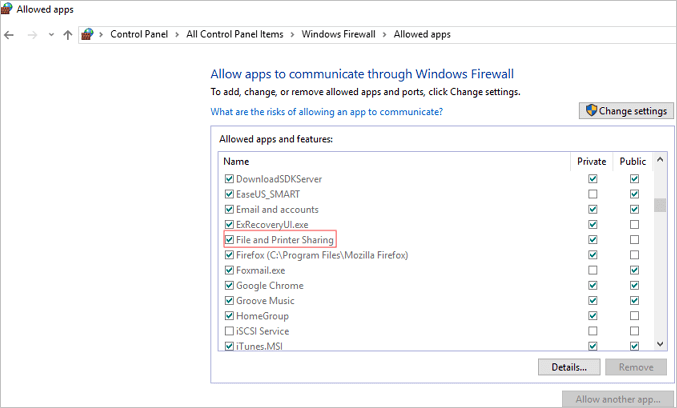Enable the iSCSI Service checkbox
This screenshot has height=408, width=677.
[x=230, y=331]
